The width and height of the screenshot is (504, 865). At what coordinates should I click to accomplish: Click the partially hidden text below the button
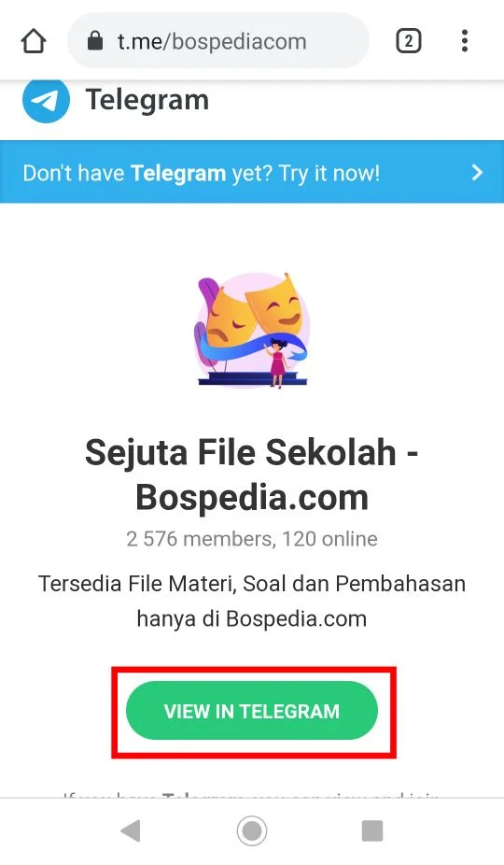(251, 796)
